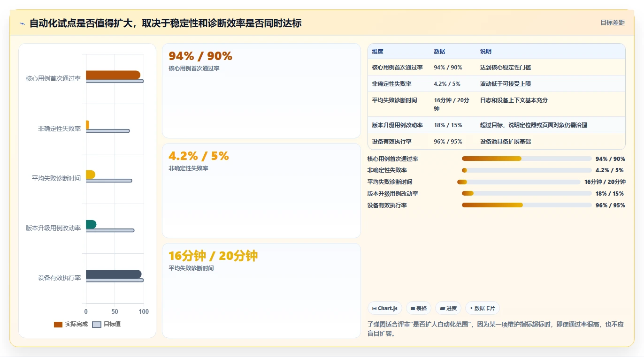Click the 达到核心稳定性门槛 table cell
The height and width of the screenshot is (357, 644).
pyautogui.click(x=505, y=68)
